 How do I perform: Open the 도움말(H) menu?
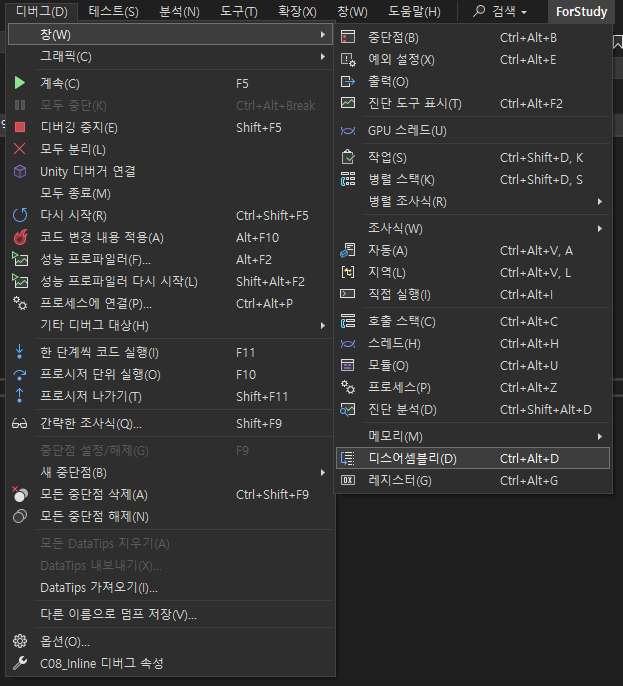[x=414, y=11]
